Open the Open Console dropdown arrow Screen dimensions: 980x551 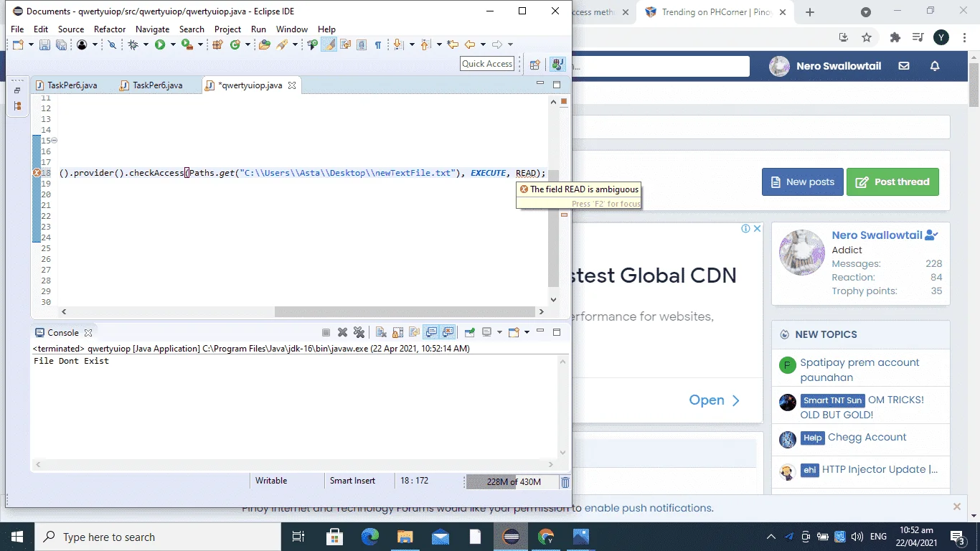point(527,332)
